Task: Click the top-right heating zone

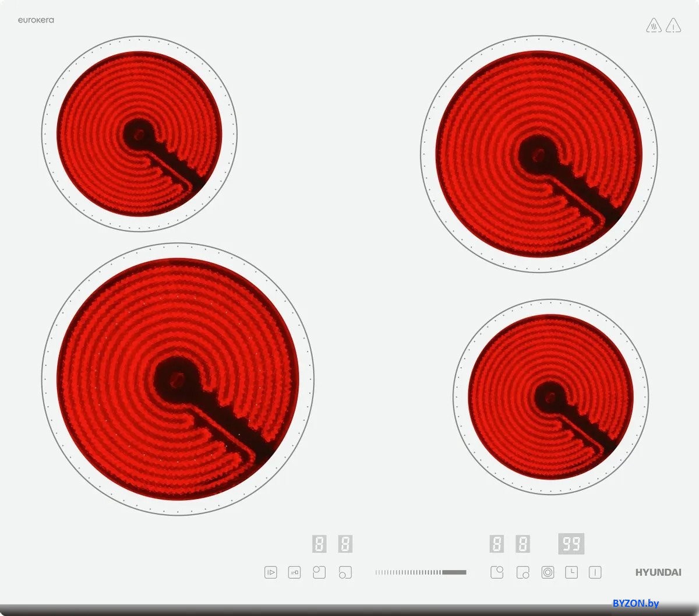Action: click(x=539, y=154)
